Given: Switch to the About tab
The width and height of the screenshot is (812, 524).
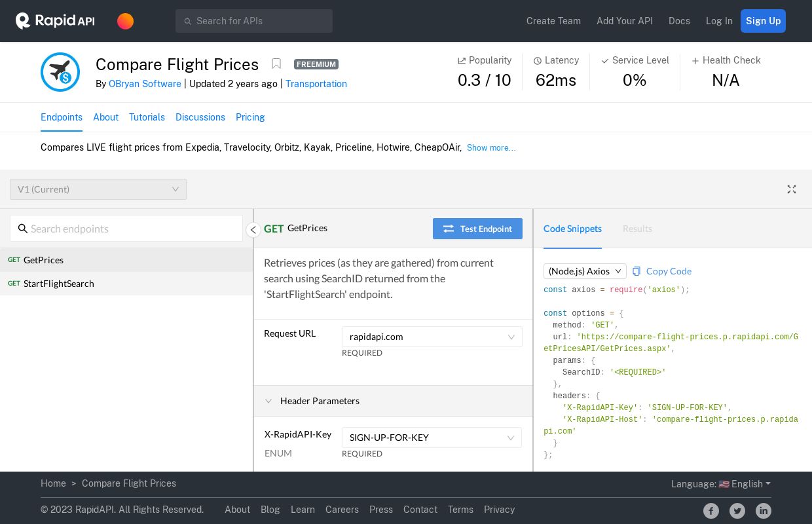Looking at the screenshot, I should tap(105, 117).
